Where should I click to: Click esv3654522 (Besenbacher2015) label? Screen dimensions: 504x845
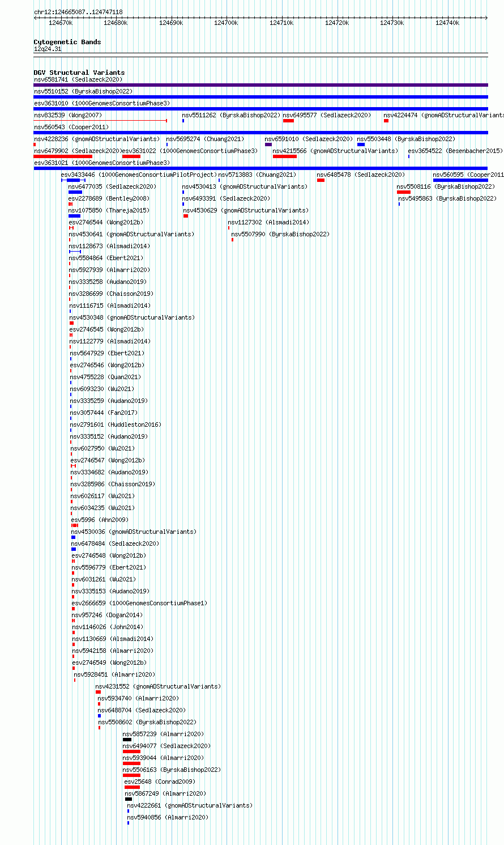pos(455,151)
